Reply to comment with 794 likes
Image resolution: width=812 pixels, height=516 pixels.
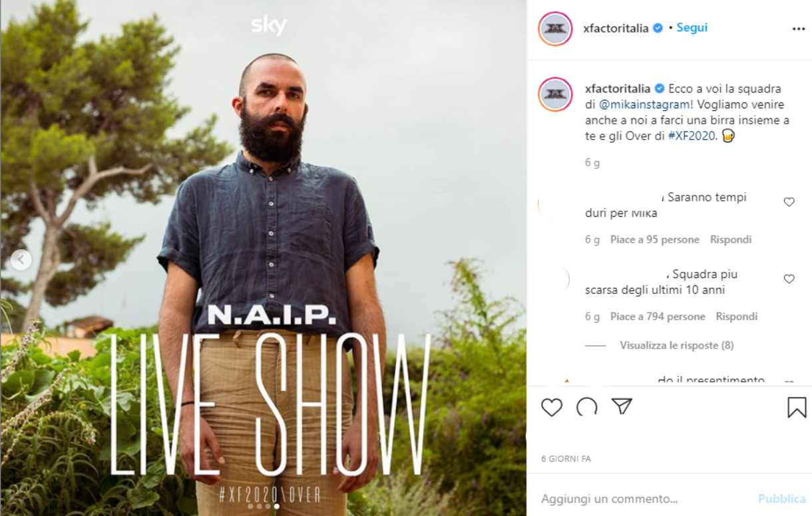coord(737,317)
